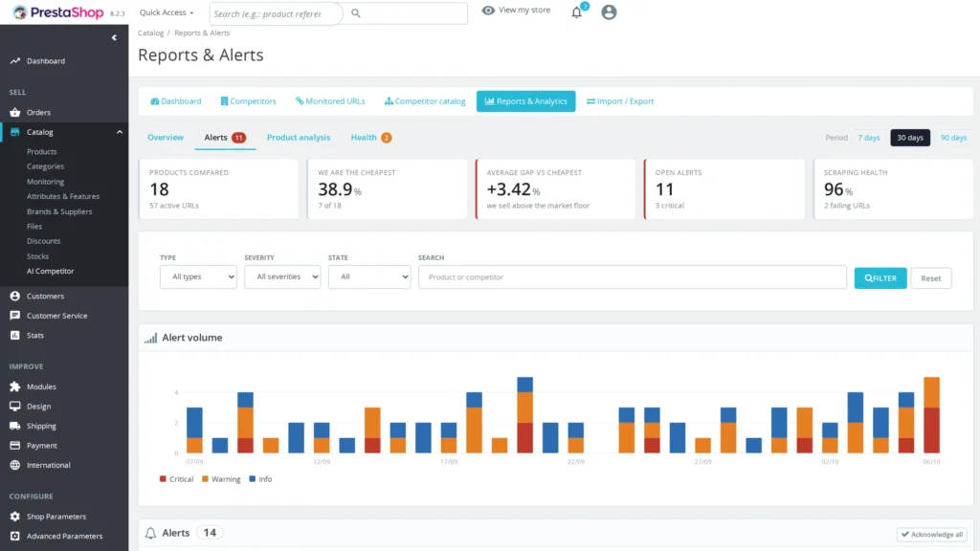The width and height of the screenshot is (980, 551).
Task: Open AI Competitor in the Catalog submenu
Action: click(50, 271)
